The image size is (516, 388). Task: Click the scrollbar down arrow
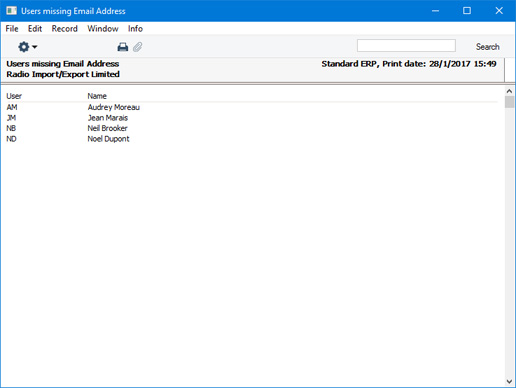(x=509, y=381)
